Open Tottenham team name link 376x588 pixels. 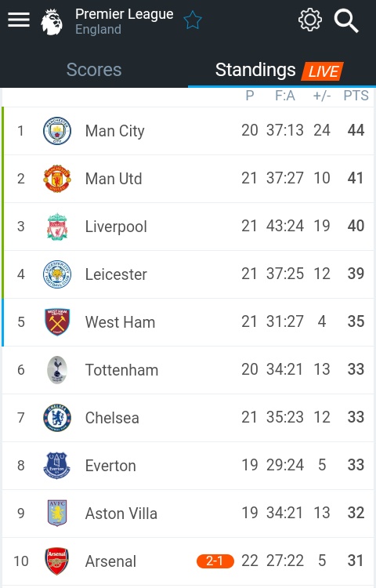(x=121, y=370)
